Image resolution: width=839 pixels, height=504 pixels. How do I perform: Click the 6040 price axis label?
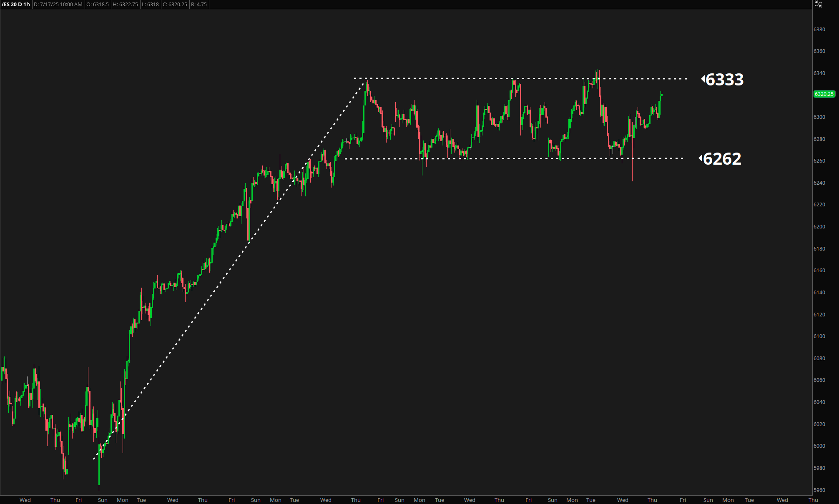point(819,402)
